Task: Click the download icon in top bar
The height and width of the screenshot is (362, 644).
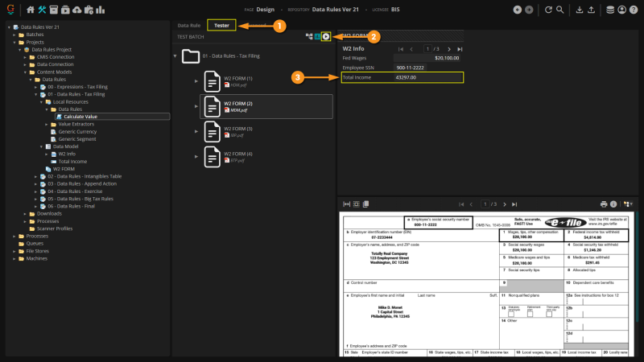Action: [x=579, y=10]
